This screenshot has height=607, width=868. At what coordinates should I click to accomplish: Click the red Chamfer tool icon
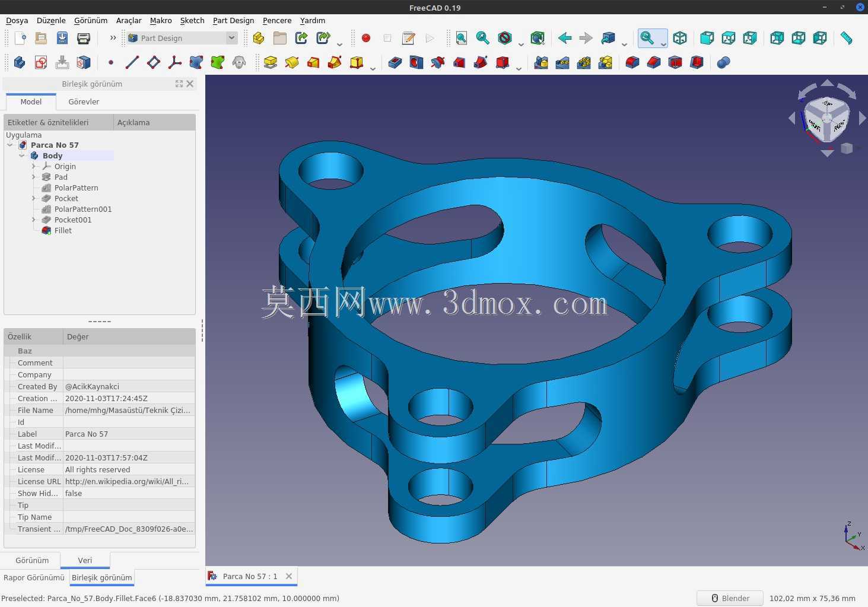click(654, 62)
